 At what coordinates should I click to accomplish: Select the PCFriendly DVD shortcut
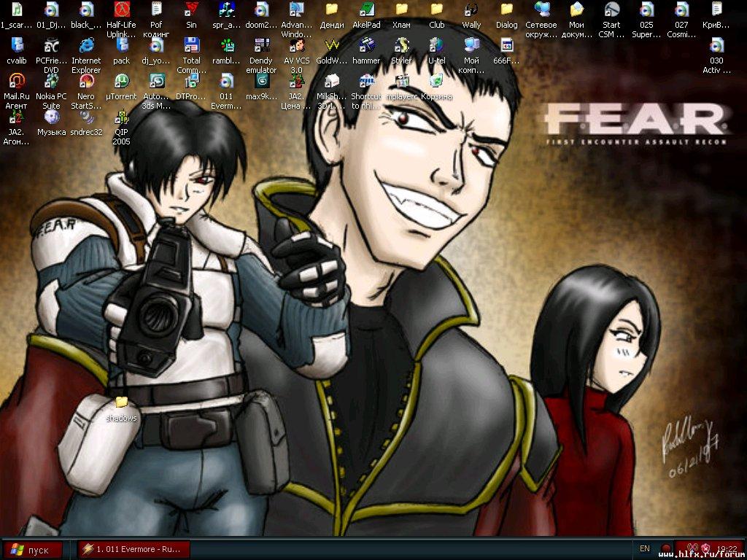[x=52, y=44]
